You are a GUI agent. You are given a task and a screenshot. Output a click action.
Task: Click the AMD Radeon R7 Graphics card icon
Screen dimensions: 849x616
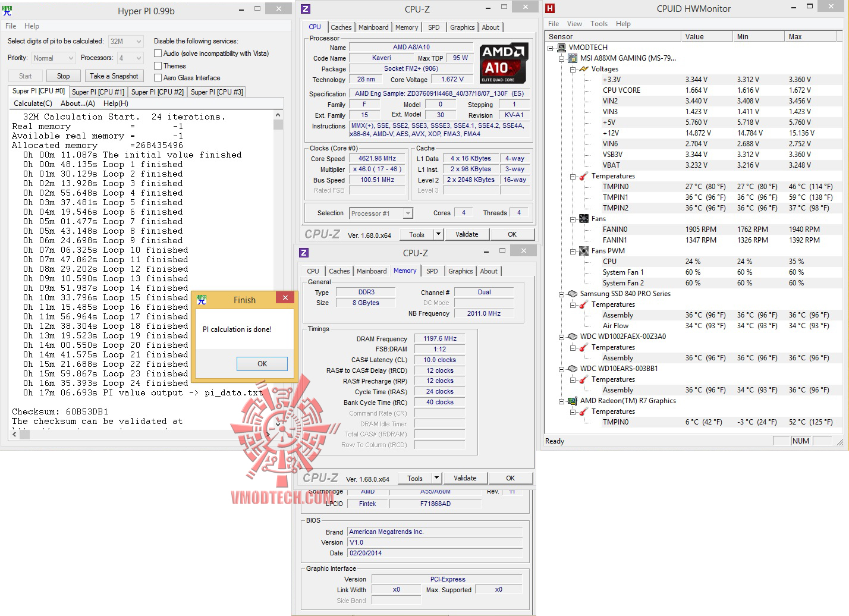[573, 401]
